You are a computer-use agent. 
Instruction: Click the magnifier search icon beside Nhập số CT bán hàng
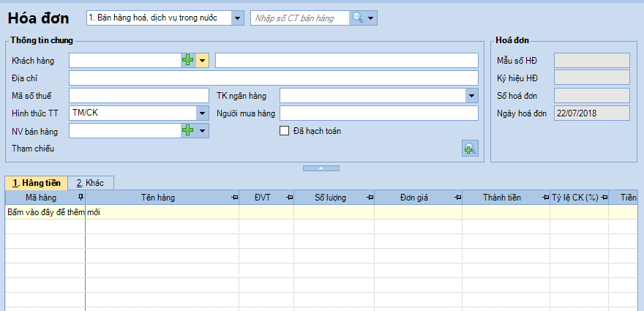(x=358, y=18)
